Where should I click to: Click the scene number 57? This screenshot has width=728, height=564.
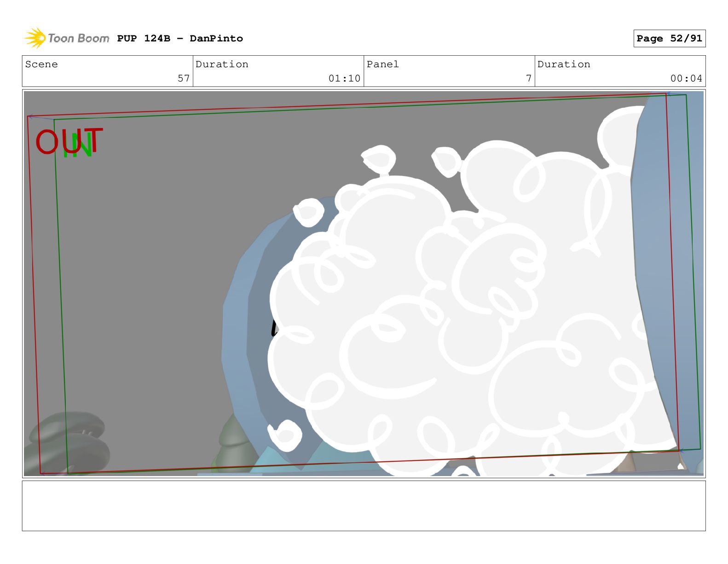pos(184,78)
